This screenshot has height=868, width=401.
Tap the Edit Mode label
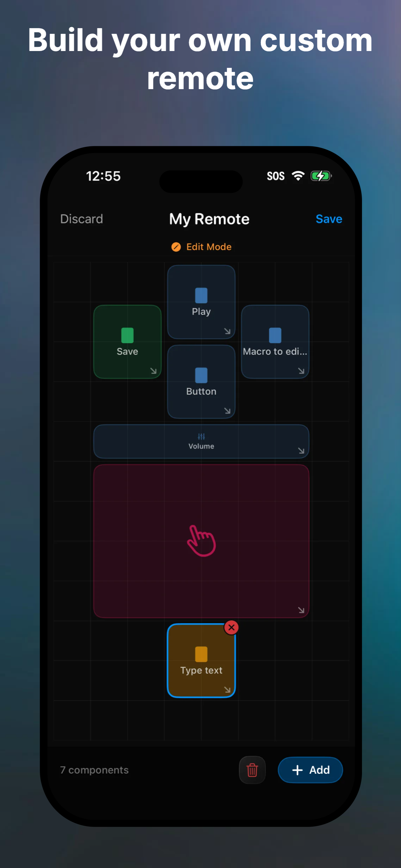click(209, 247)
